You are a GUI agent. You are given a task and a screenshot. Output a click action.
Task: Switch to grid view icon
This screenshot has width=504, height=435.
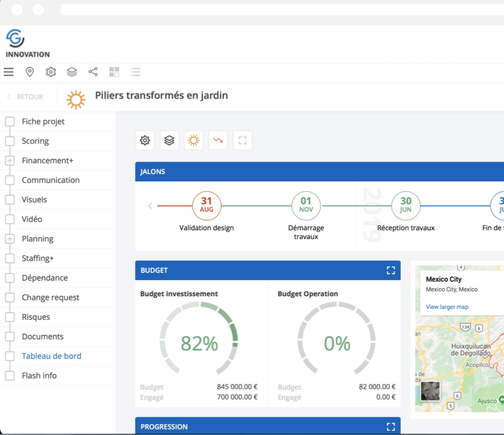coord(114,72)
